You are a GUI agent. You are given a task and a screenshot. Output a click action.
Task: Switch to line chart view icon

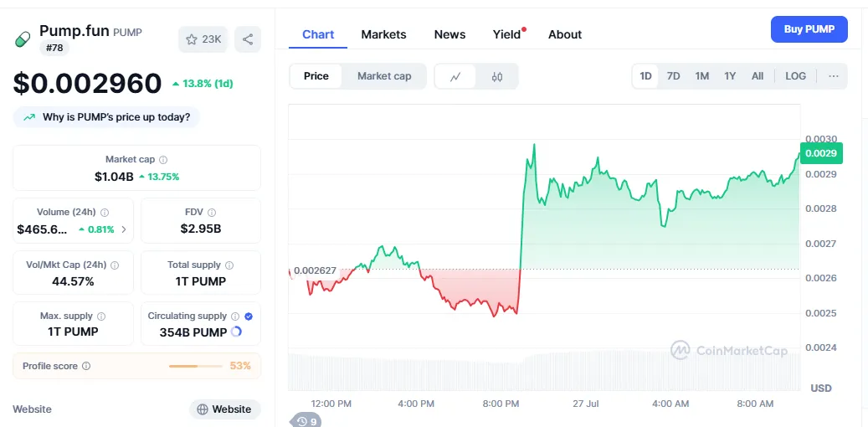[455, 76]
